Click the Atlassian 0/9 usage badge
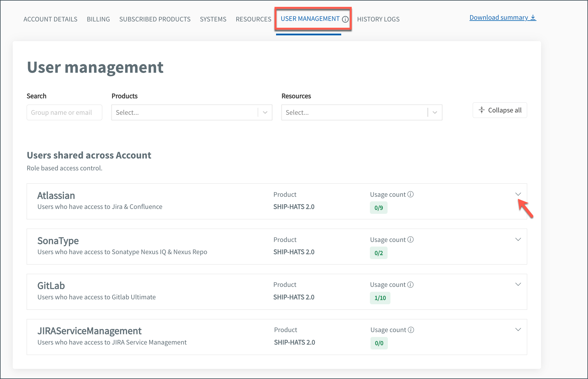 coord(379,208)
